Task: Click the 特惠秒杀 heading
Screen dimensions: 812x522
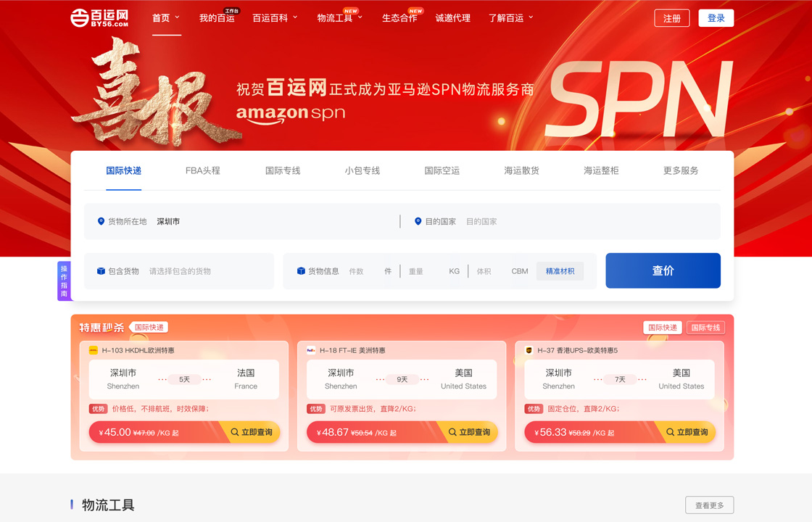Action: pyautogui.click(x=101, y=327)
